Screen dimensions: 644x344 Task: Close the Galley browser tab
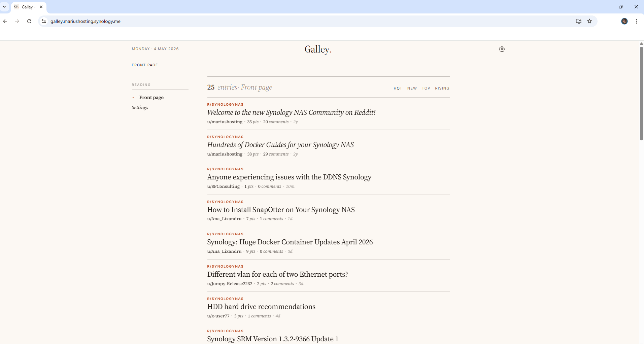click(x=41, y=7)
